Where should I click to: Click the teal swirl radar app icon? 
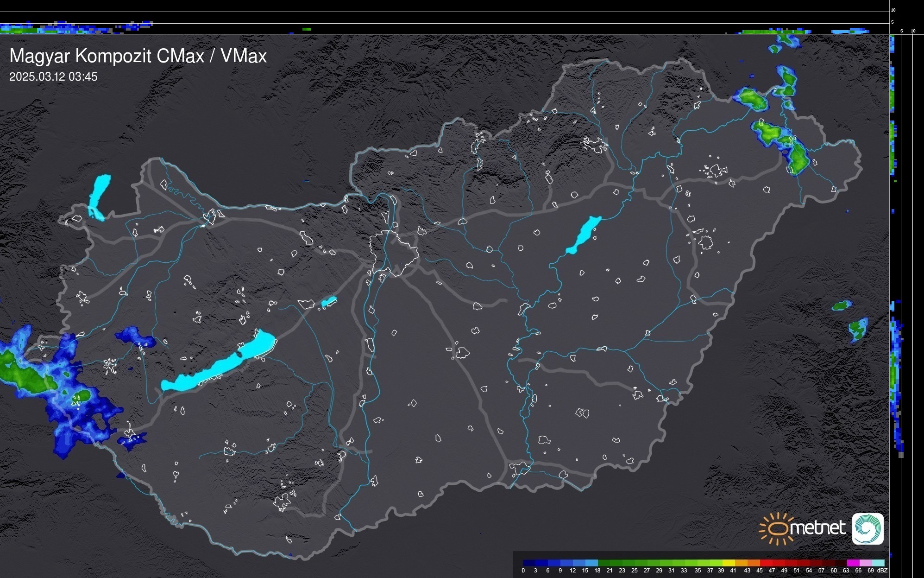[867, 528]
